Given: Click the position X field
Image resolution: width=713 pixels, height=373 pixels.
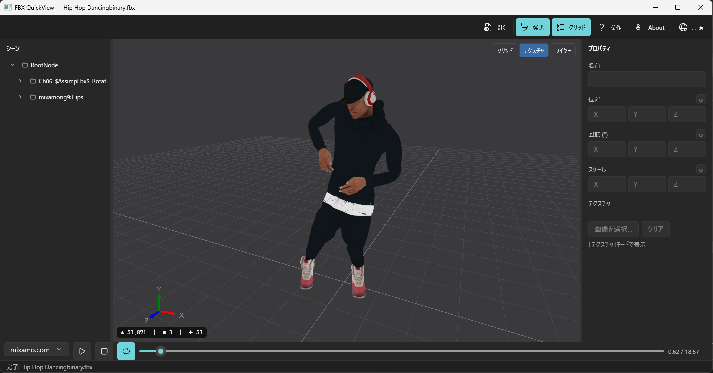Looking at the screenshot, I should [x=607, y=114].
